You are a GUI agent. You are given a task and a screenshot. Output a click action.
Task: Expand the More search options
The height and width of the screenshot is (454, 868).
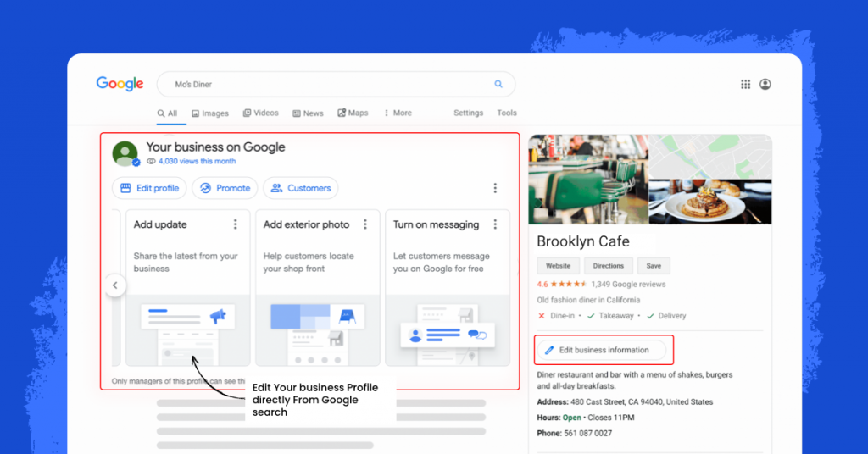(x=398, y=113)
